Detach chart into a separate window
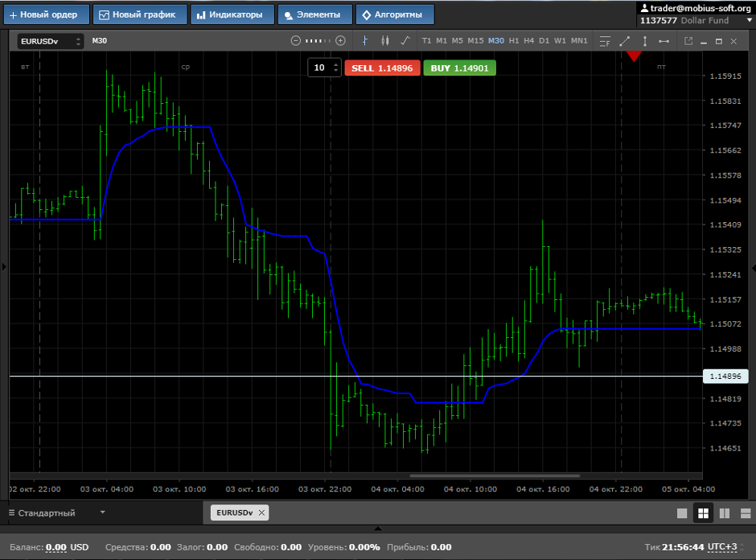756x560 pixels. (x=688, y=42)
